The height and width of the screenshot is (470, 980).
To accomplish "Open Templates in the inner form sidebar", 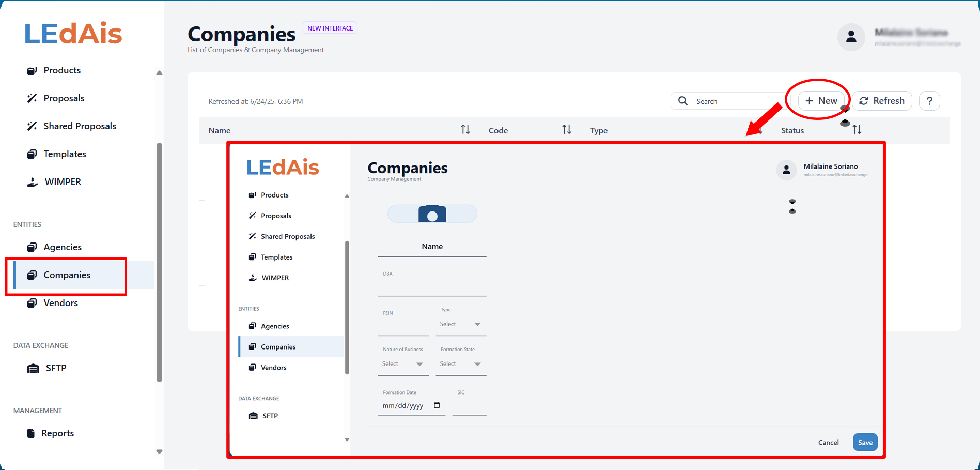I will pos(276,257).
